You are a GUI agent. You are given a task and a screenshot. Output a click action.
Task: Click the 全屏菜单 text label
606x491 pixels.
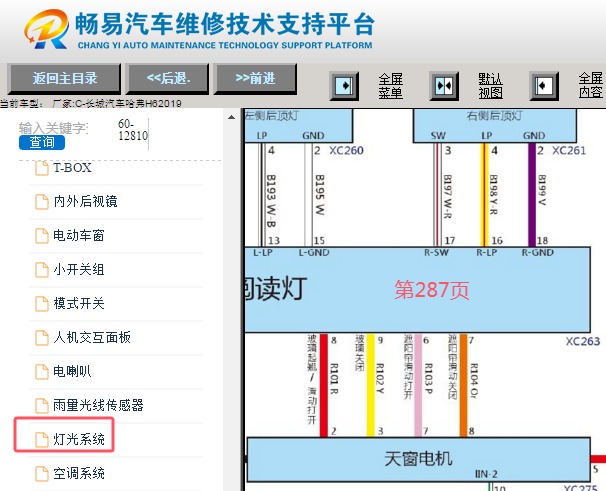pyautogui.click(x=390, y=86)
